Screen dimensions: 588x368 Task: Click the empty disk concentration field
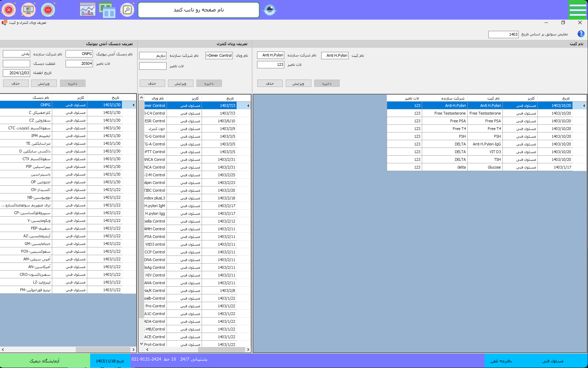(x=16, y=63)
